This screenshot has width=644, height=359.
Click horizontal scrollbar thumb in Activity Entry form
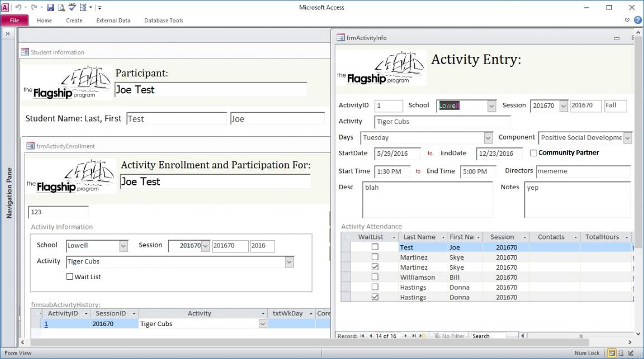pos(581,336)
